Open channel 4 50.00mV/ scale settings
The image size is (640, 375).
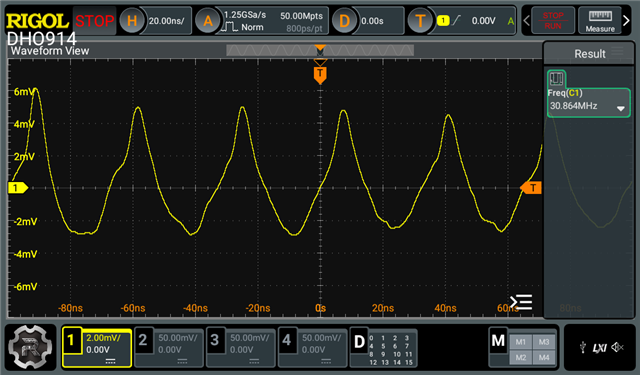point(321,338)
